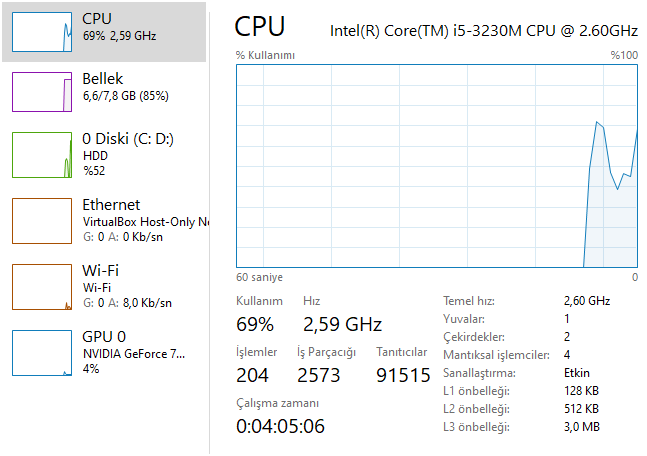Click the large CPU usage graph

(x=437, y=166)
